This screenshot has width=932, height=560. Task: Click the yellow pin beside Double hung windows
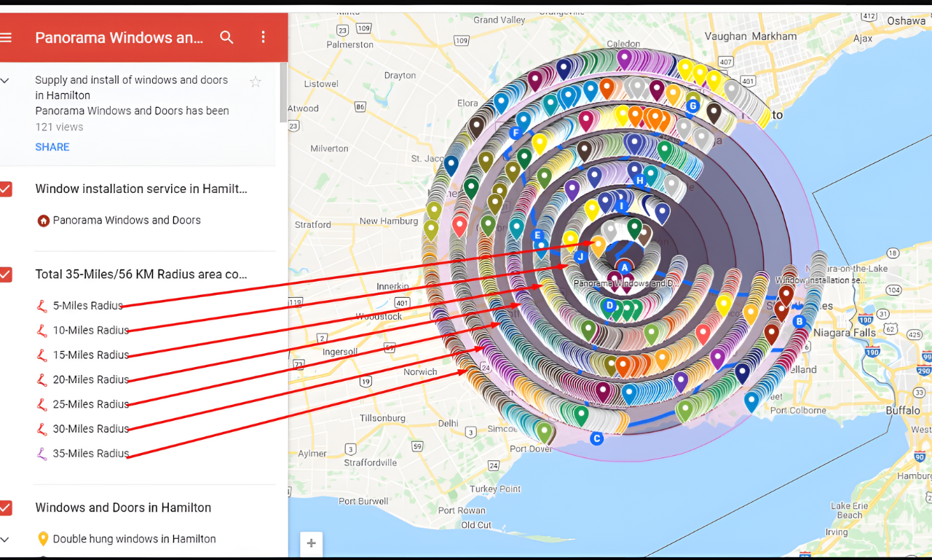(x=43, y=540)
